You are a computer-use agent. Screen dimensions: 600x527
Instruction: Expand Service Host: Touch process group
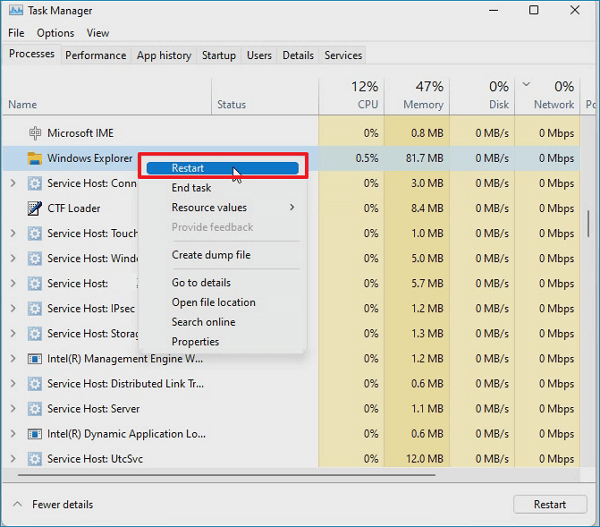click(13, 233)
